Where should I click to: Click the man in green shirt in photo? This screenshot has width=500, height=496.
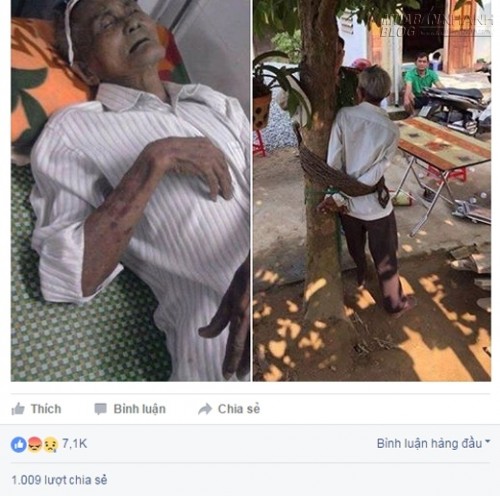[x=420, y=80]
